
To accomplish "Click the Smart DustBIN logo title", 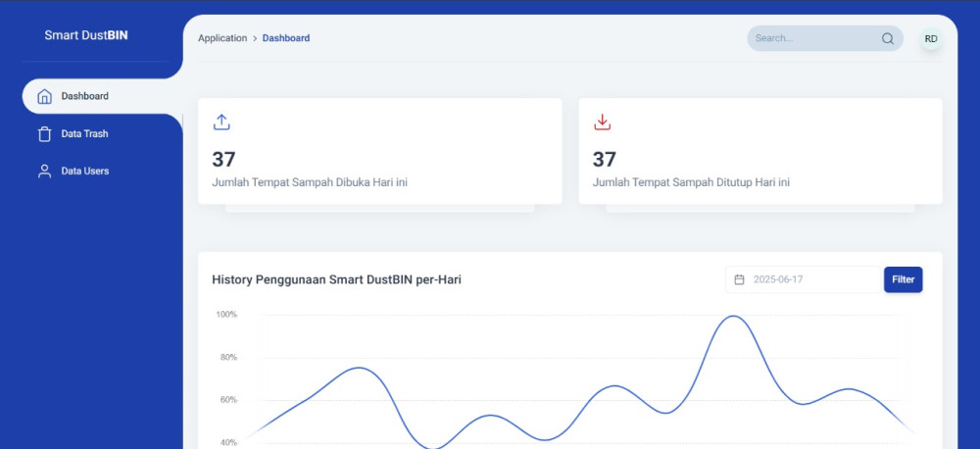I will pos(86,35).
